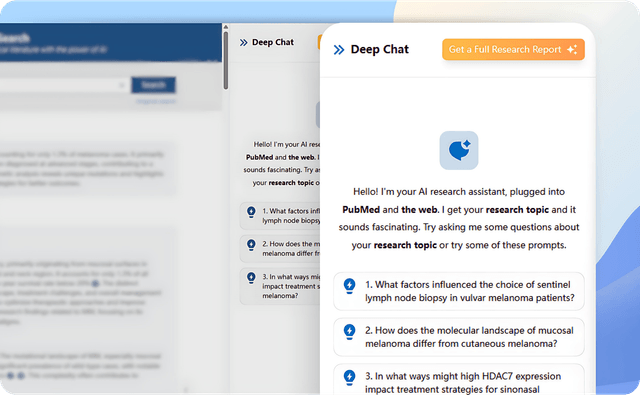Click lightbulb icon beside HDAC7 expression prompt
The image size is (640, 395).
pos(349,377)
